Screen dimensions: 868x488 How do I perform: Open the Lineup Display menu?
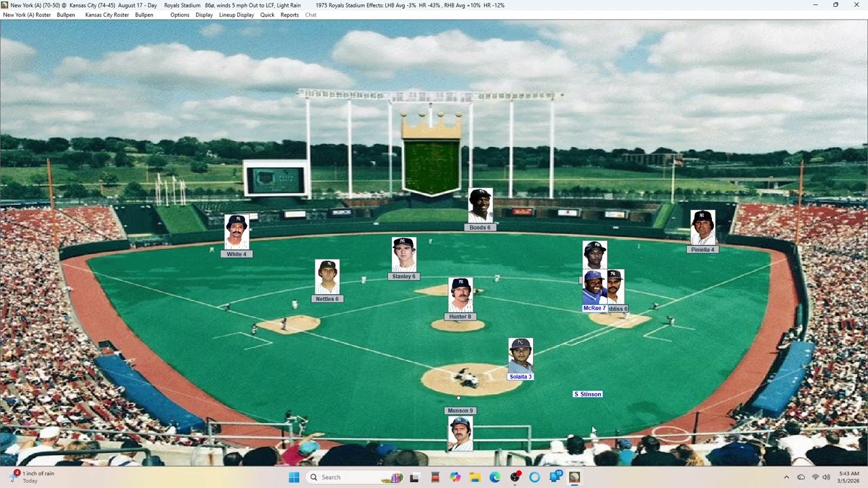[237, 15]
